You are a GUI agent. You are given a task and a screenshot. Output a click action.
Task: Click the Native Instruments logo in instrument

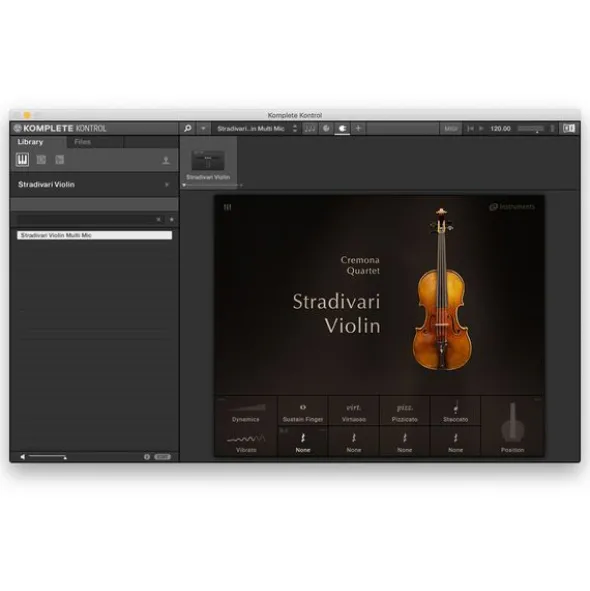pos(512,207)
